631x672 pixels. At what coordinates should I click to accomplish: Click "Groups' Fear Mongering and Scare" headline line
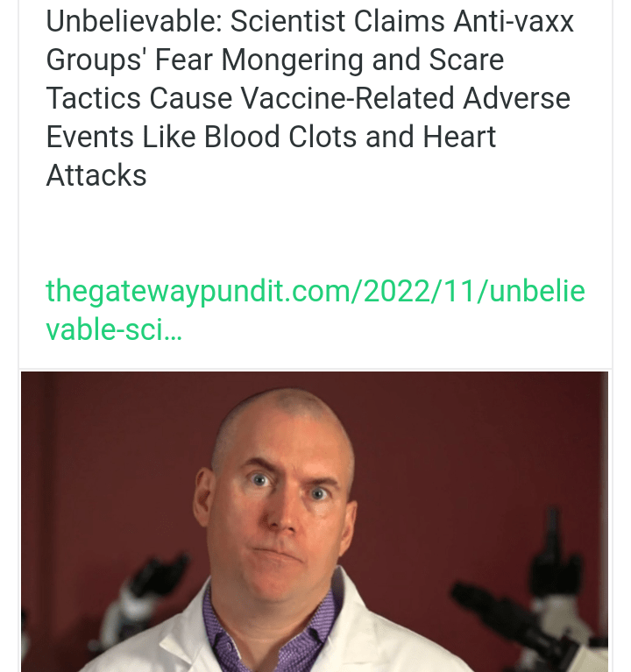pos(275,60)
